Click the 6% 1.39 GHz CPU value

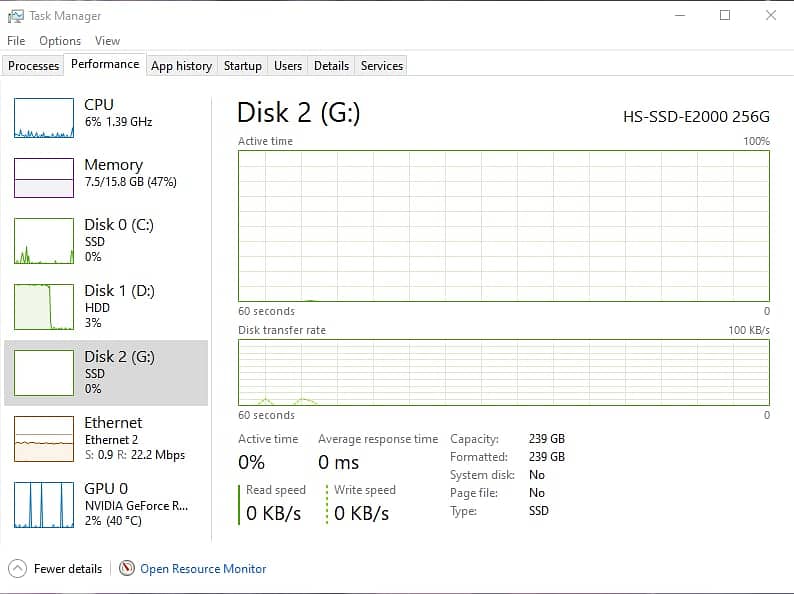[x=118, y=122]
